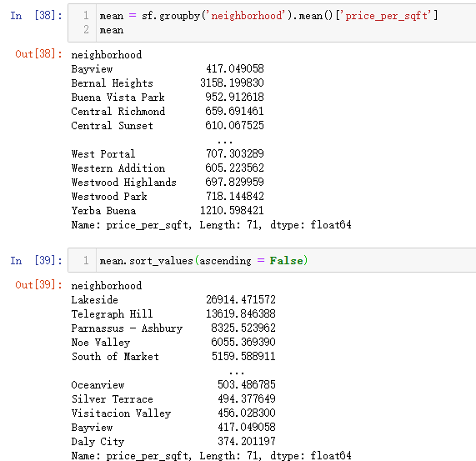Click value 3158.199830
Image resolution: width=476 pixels, height=461 pixels.
(232, 83)
